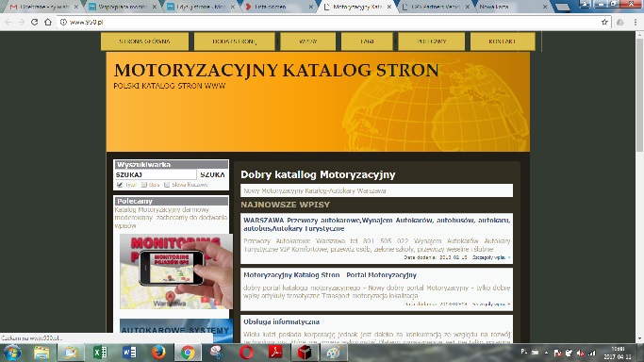Uncheck the Tytuł search checkbox
Image resolution: width=644 pixels, height=362 pixels.
[120, 185]
